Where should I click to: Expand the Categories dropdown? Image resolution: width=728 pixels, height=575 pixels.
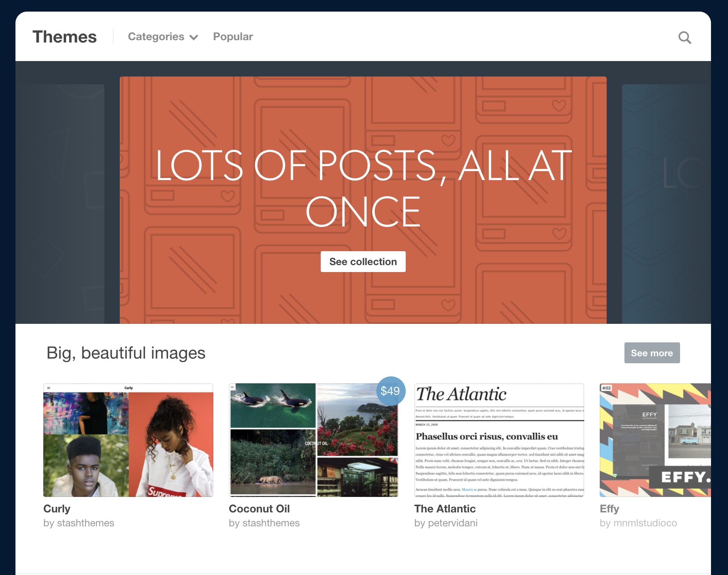point(163,37)
